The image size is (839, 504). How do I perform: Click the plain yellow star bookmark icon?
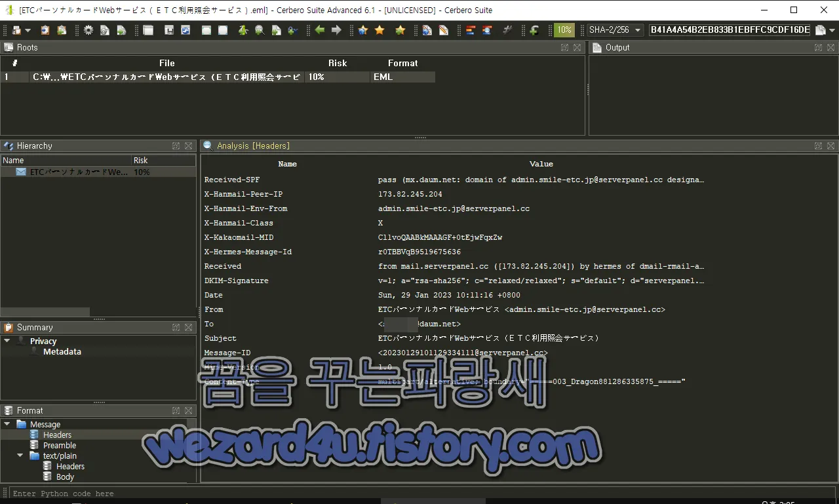coord(380,30)
